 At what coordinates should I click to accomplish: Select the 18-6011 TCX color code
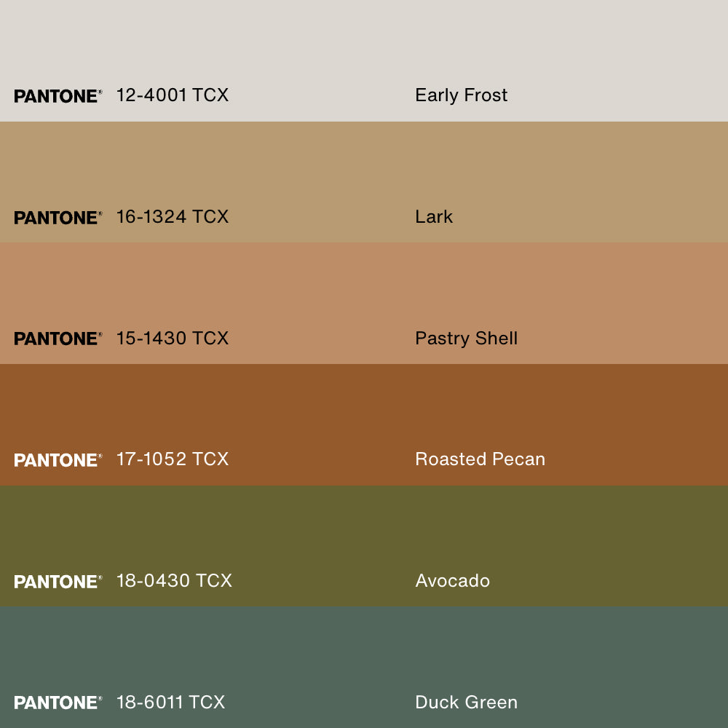tap(170, 703)
